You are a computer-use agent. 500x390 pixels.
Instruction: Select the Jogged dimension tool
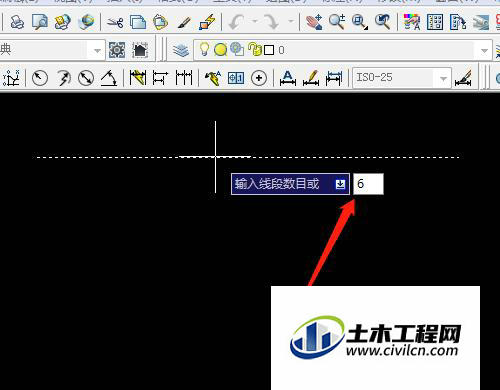click(63, 78)
